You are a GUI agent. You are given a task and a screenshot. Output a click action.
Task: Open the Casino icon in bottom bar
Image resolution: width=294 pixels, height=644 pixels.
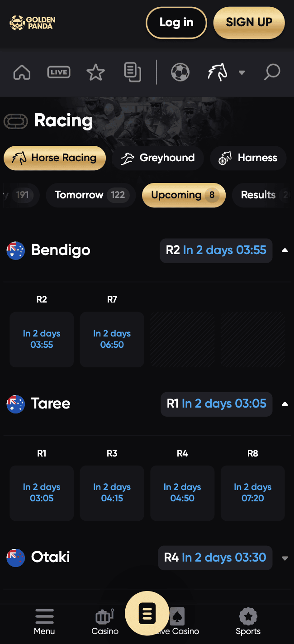(105, 622)
